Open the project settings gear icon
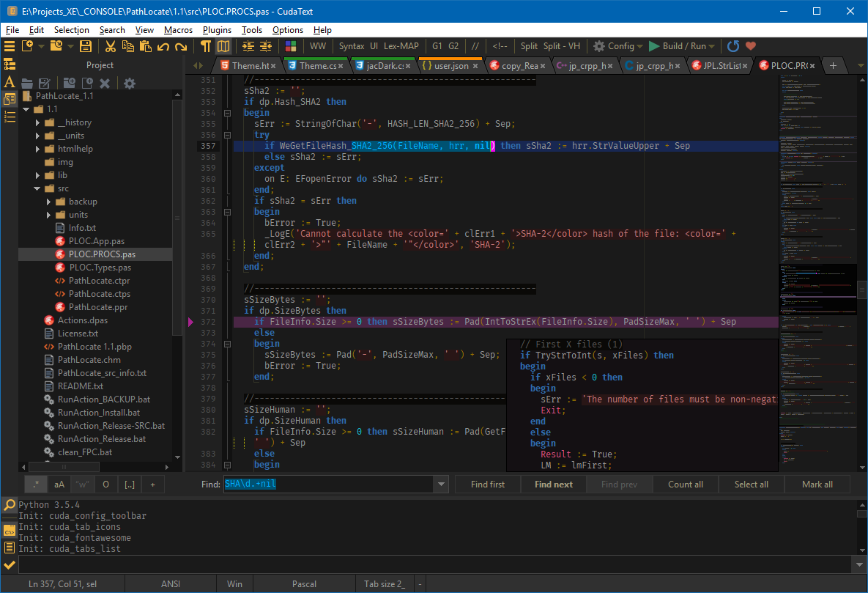The height and width of the screenshot is (593, 868). click(x=130, y=84)
